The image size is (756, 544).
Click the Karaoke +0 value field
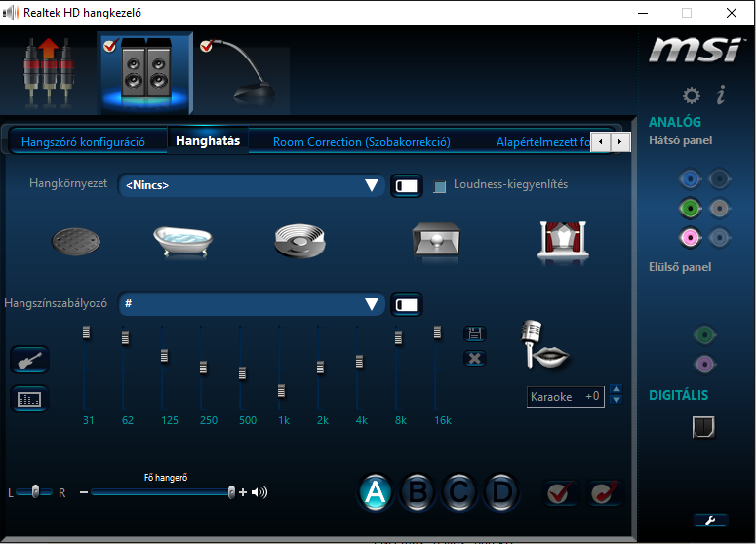565,397
